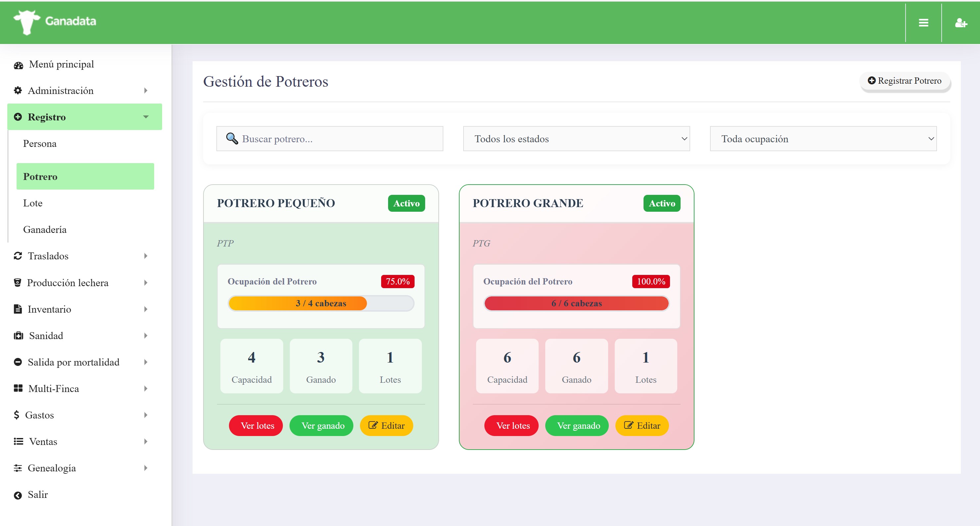
Task: Click the Administración gear icon
Action: (x=18, y=91)
